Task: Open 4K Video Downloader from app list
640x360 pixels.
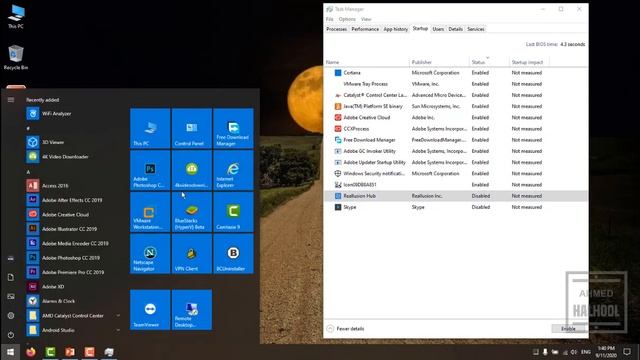Action: click(73, 157)
